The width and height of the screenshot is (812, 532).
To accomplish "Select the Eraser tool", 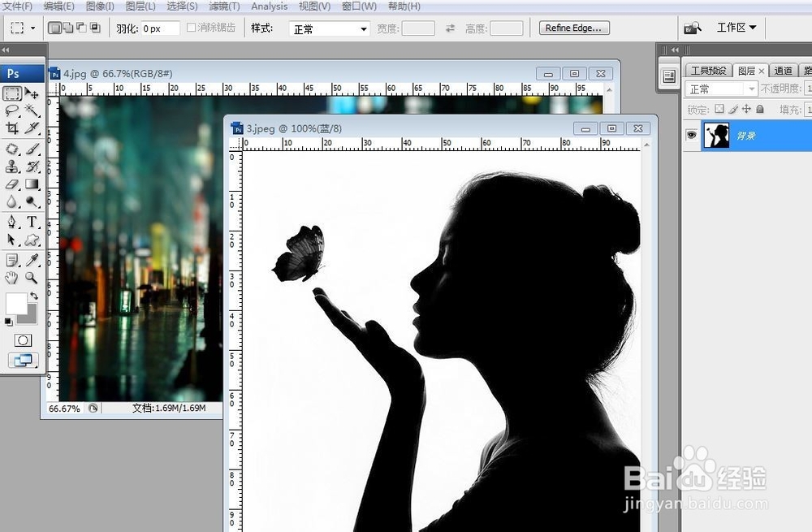I will pos(12,184).
